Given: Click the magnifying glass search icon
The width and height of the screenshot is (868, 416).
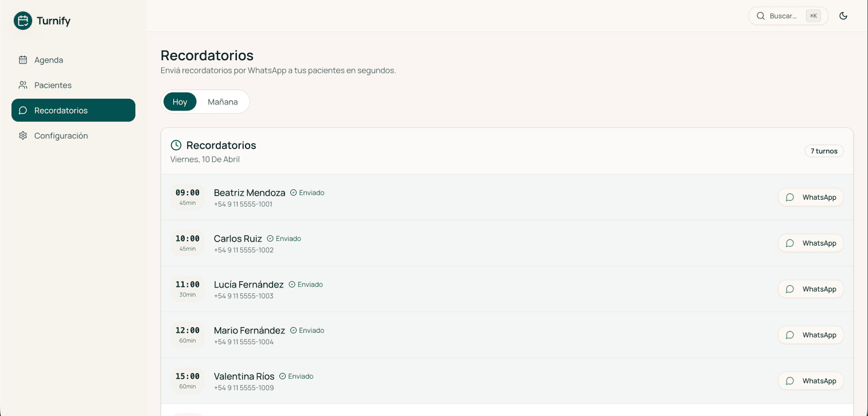Looking at the screenshot, I should (x=761, y=16).
